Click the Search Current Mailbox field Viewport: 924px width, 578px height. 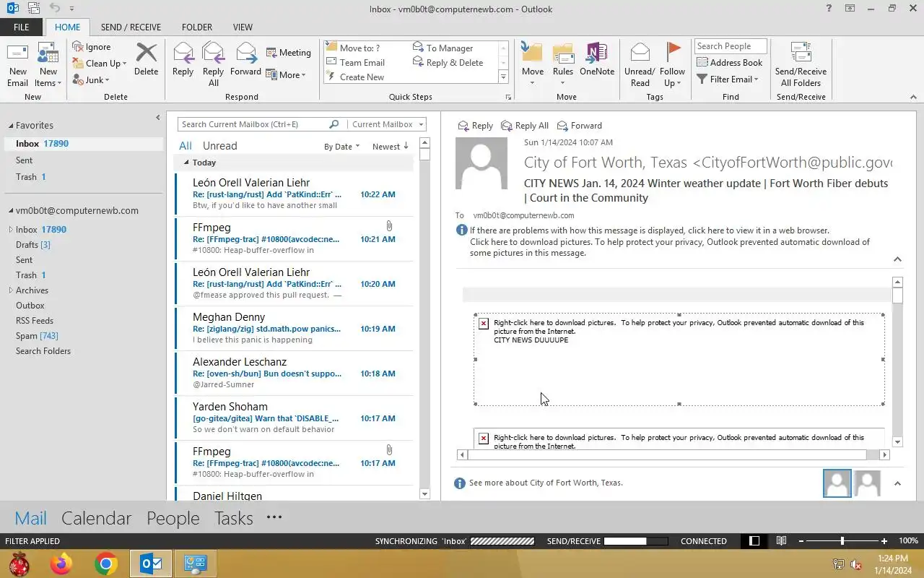(253, 124)
